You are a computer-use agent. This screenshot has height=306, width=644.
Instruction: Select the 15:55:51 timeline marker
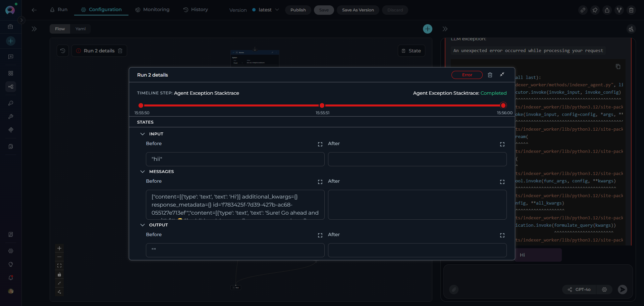pos(322,105)
